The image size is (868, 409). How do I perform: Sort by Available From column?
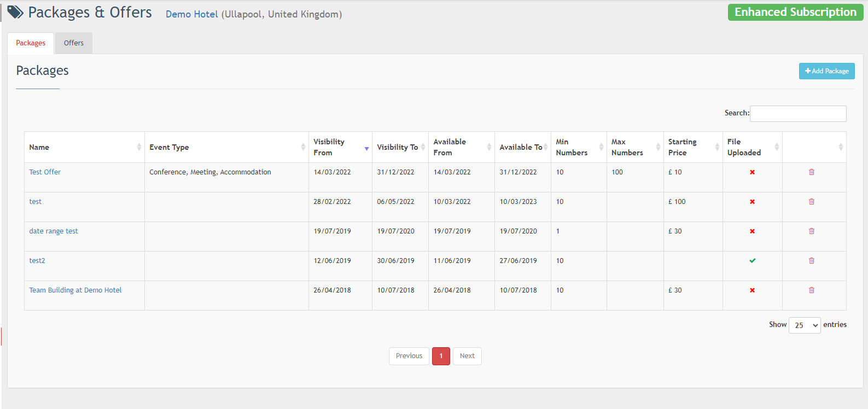[462, 147]
